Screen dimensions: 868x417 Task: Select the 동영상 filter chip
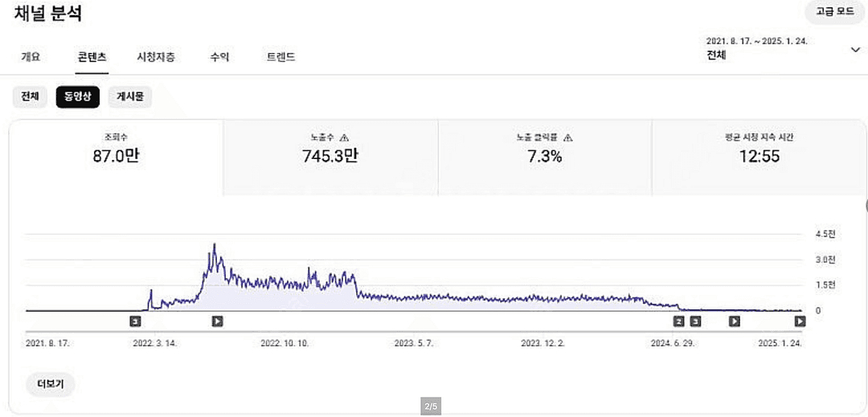click(x=77, y=97)
